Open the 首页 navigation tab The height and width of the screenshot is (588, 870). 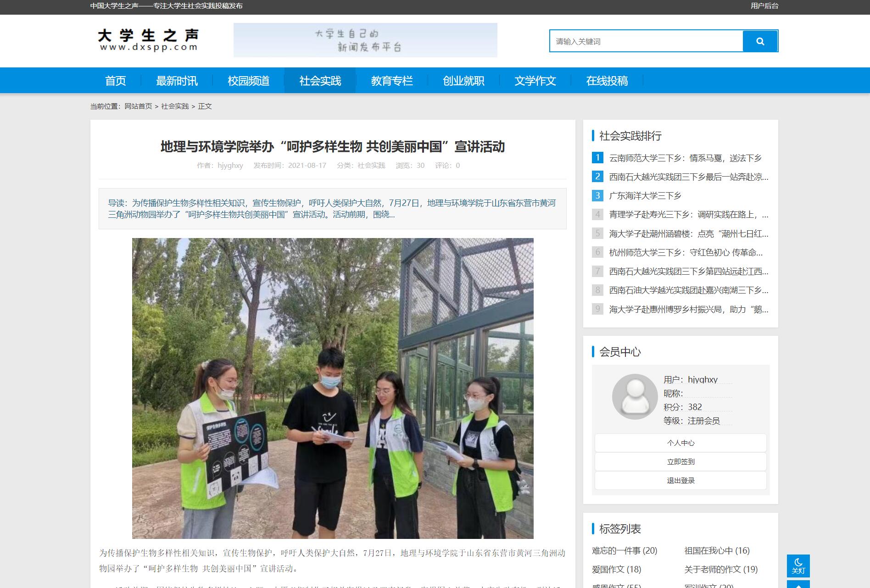click(115, 81)
